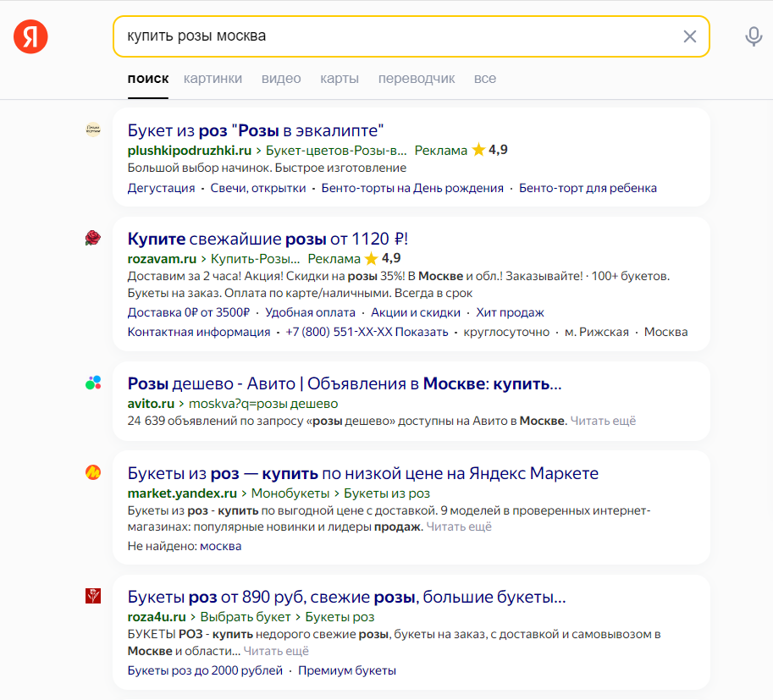Open the Розы дешево - Авито result

pos(345,383)
